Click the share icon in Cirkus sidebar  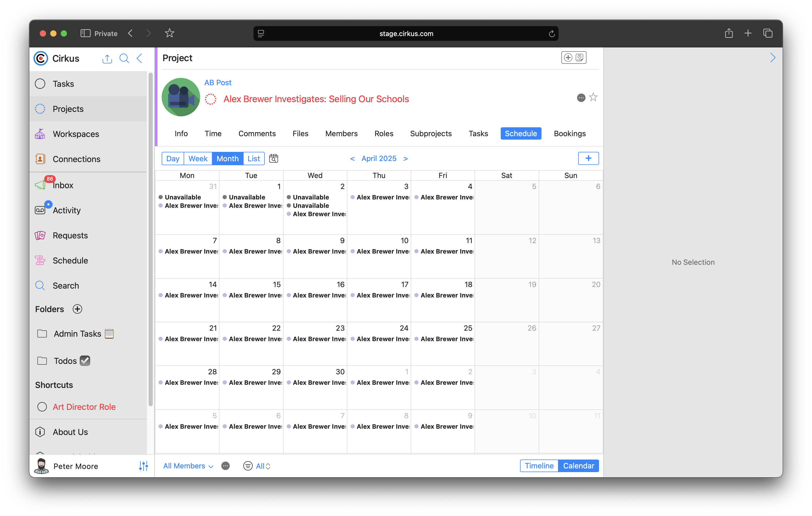[107, 59]
